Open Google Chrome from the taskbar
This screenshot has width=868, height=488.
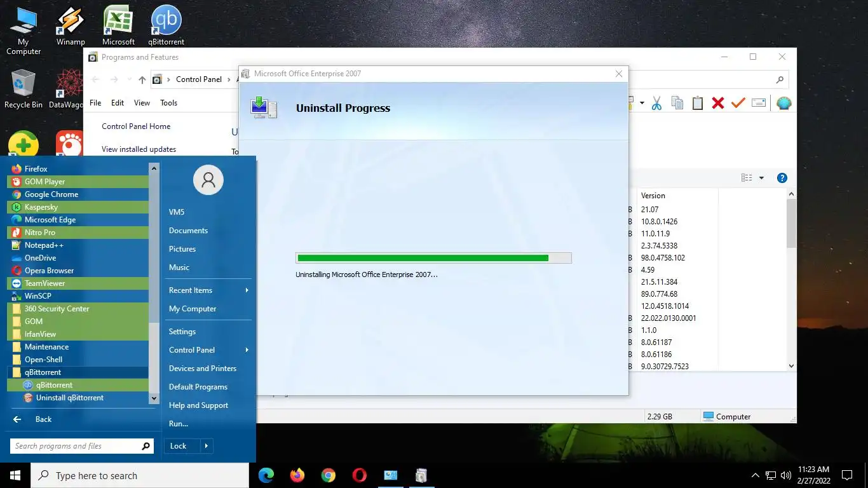tap(328, 475)
